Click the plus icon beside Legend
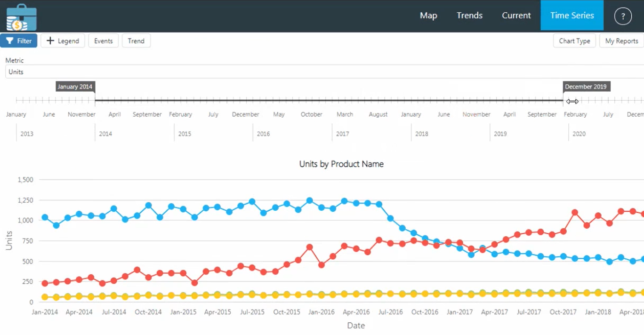The image size is (644, 335). [50, 41]
